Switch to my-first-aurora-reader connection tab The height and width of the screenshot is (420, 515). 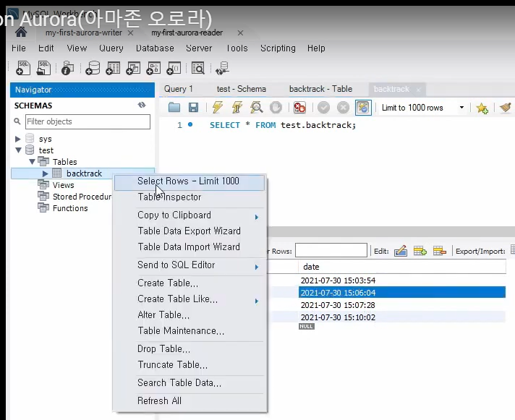click(187, 33)
